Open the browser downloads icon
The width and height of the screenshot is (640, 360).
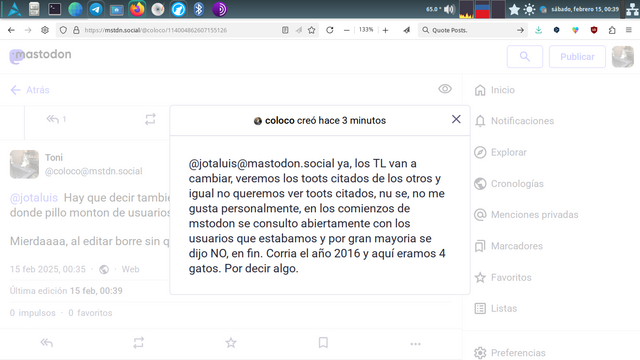(x=538, y=30)
